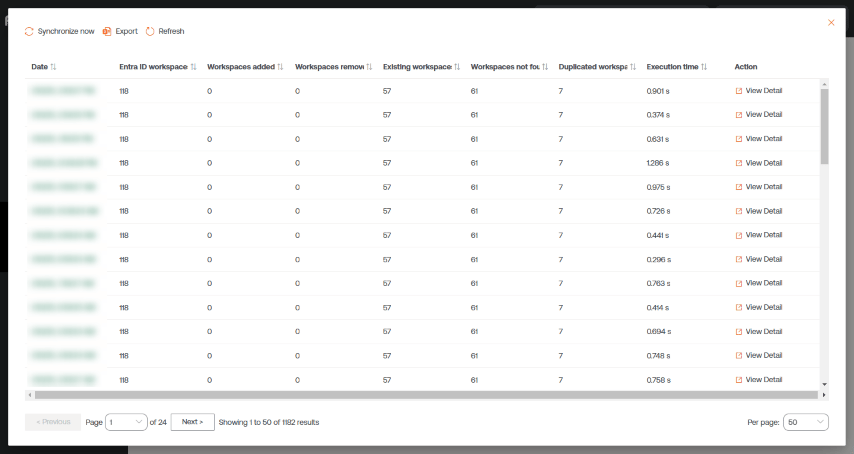Image resolution: width=854 pixels, height=454 pixels.
Task: Click the Refresh label
Action: pos(171,32)
